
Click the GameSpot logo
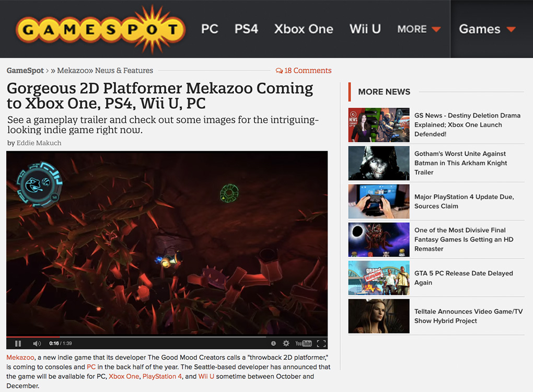point(101,30)
